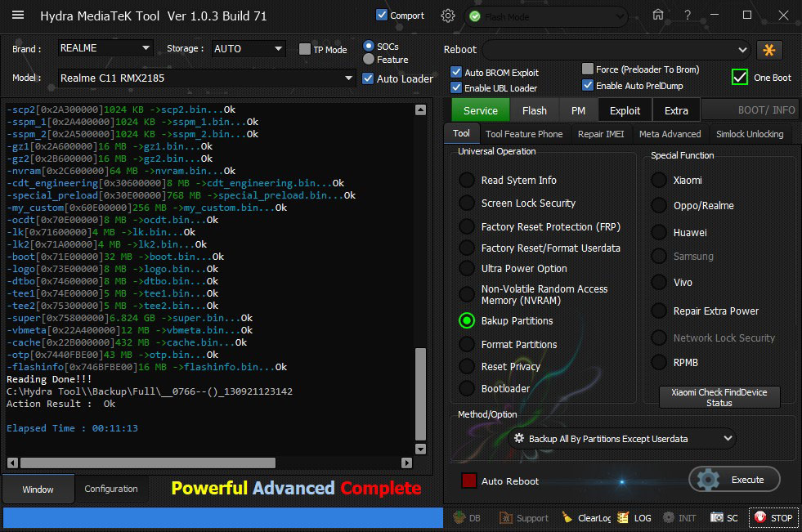Switch to the Flash tab

pyautogui.click(x=535, y=110)
